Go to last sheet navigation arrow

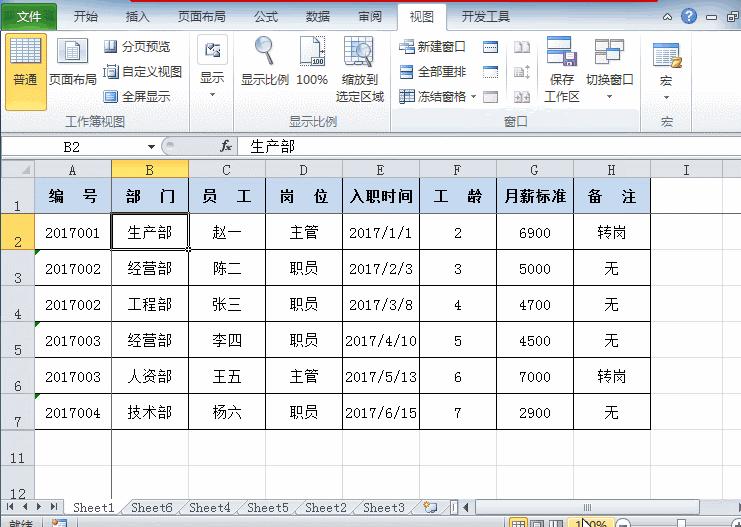[54, 507]
